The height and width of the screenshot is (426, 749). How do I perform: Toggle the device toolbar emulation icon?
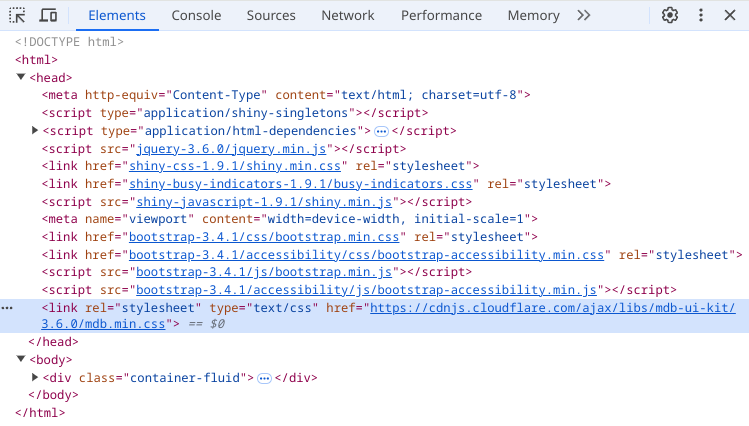48,15
